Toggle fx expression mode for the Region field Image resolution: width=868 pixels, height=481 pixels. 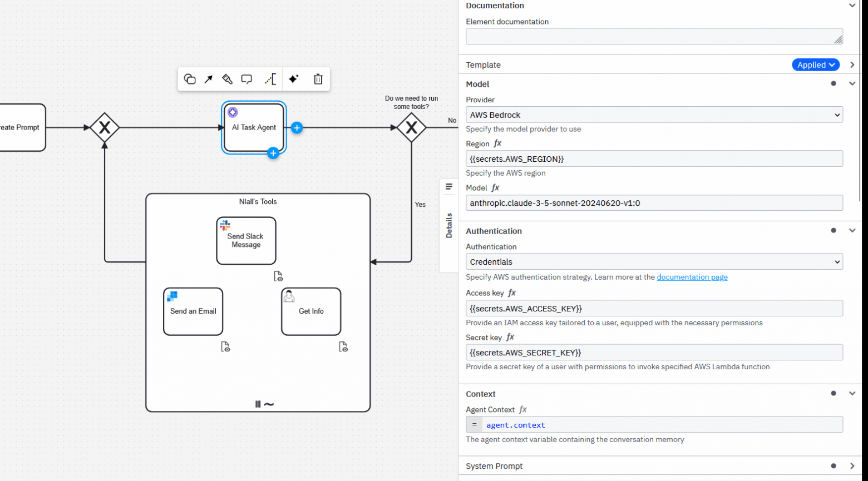coord(497,143)
